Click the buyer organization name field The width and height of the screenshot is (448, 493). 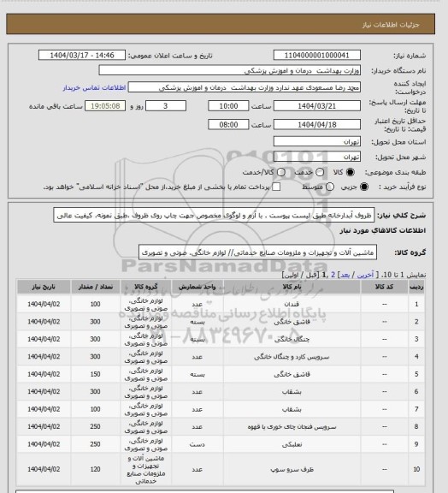[x=229, y=70]
